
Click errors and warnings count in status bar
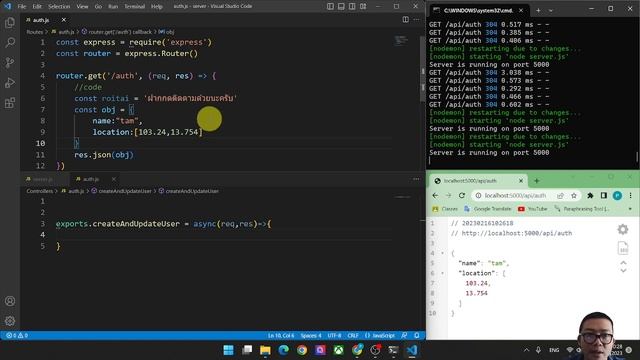[x=17, y=336]
